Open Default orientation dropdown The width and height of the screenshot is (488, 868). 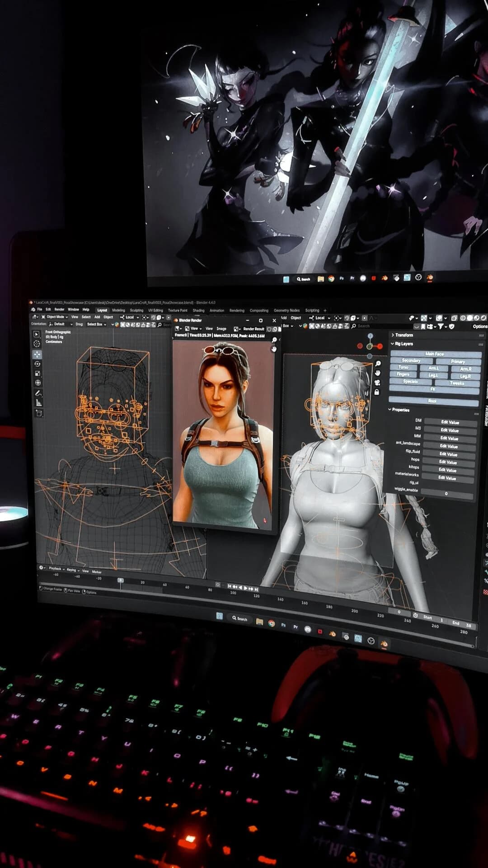tap(61, 324)
